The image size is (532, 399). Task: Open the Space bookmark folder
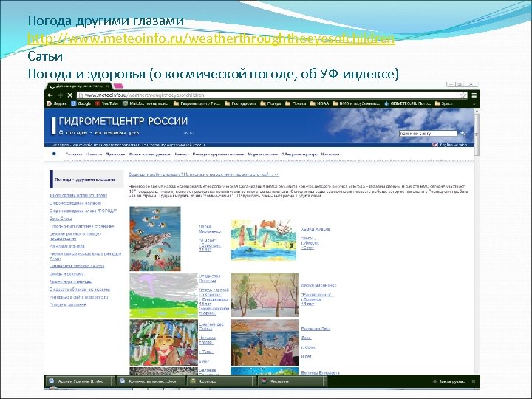coord(443,103)
